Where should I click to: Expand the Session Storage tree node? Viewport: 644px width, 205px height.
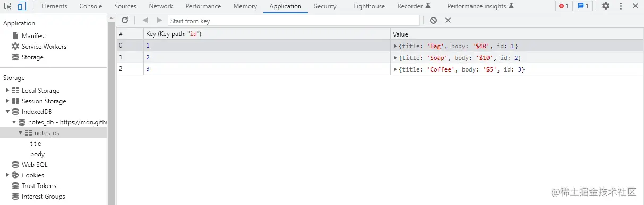click(7, 101)
